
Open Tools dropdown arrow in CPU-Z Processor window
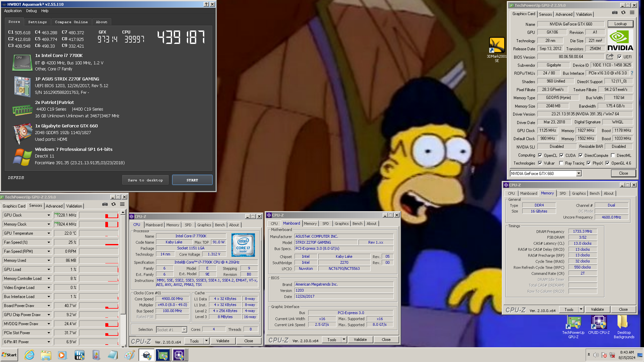(206, 341)
